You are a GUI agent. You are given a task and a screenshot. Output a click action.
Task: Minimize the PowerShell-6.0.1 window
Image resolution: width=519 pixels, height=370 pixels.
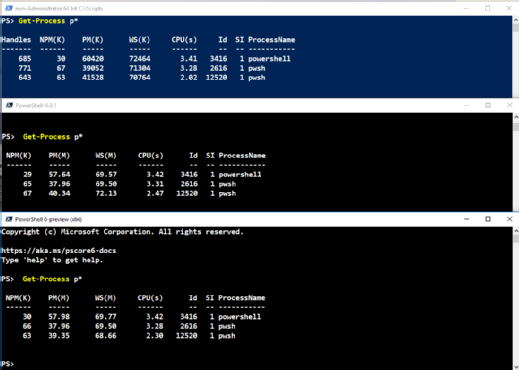[467, 105]
